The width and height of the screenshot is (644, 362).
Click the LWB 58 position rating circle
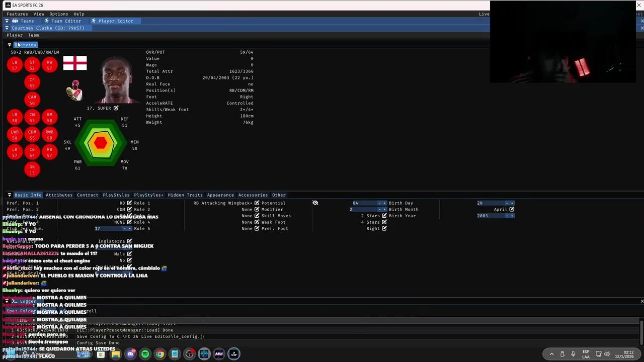click(15, 135)
